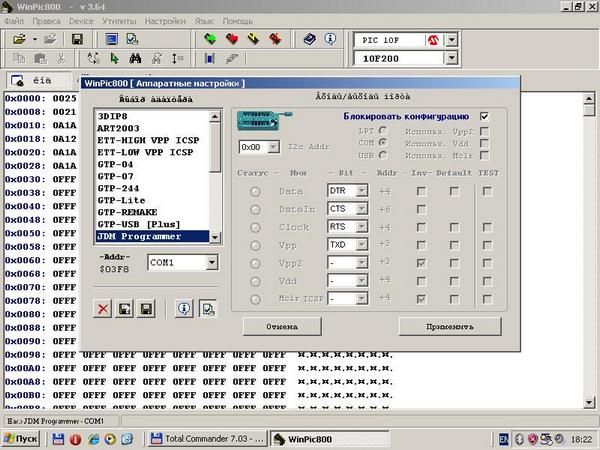Toggle the TEST checkbox for Data row
Screen dimensions: 600x450
[x=486, y=190]
